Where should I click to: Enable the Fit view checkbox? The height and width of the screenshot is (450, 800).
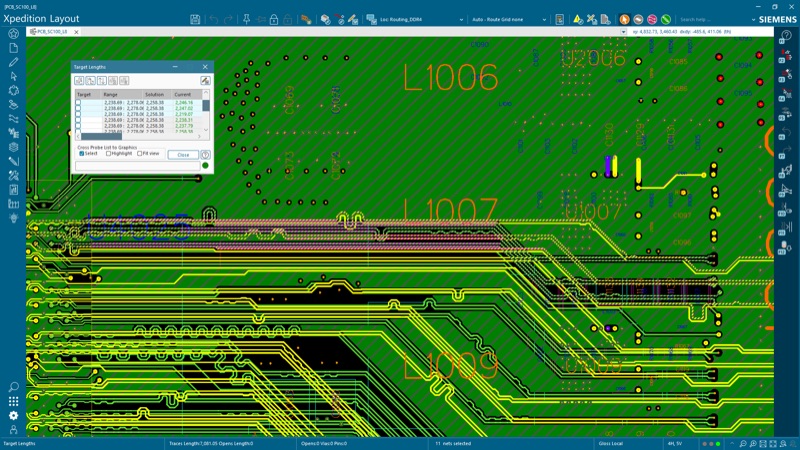point(139,154)
